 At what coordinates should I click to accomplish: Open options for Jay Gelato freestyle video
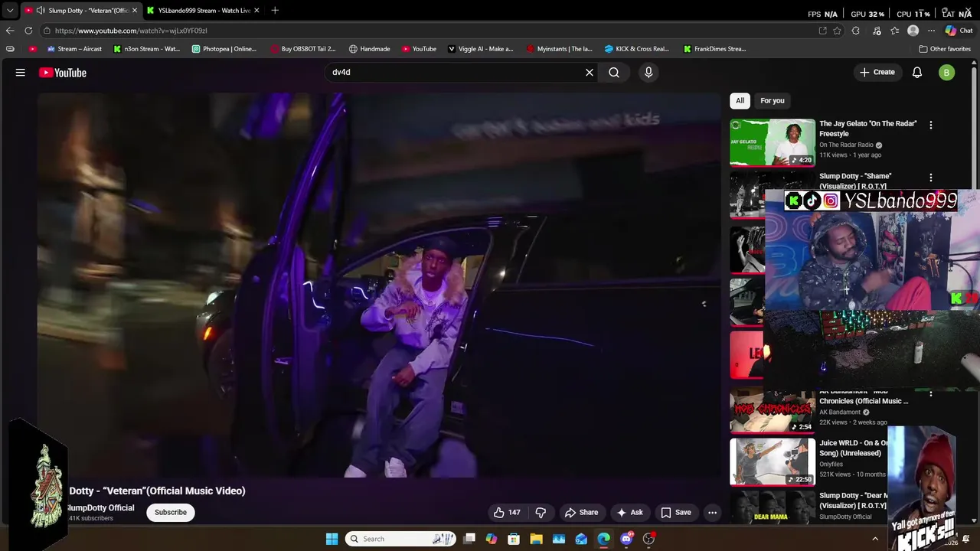pyautogui.click(x=931, y=125)
